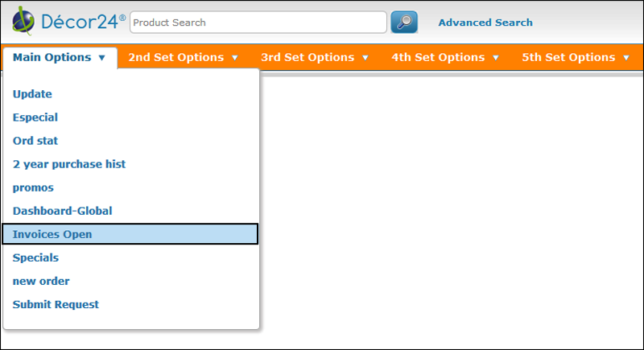Expand the 2nd Set Options dropdown
Screen dimensions: 644x350
click(183, 57)
